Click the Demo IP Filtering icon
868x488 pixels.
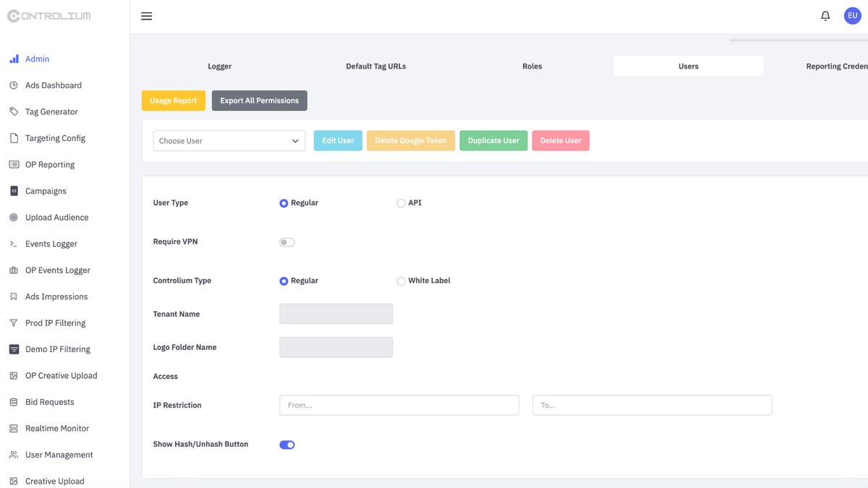click(x=14, y=349)
